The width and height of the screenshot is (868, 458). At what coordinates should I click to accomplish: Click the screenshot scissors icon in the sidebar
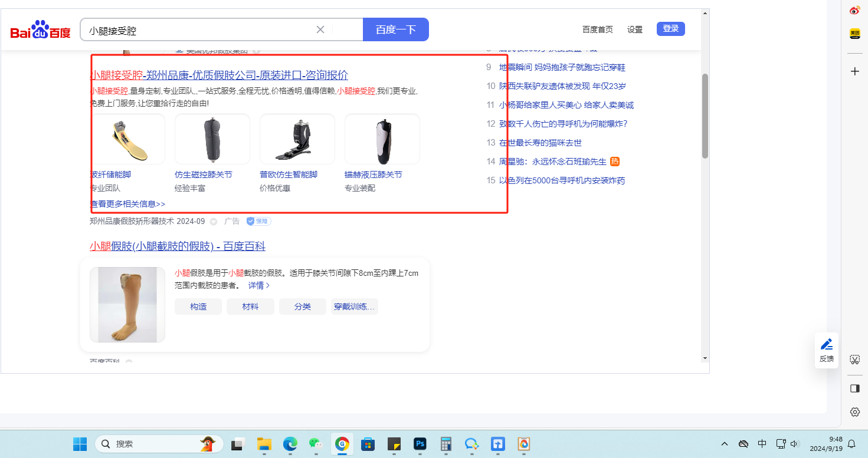tap(855, 359)
